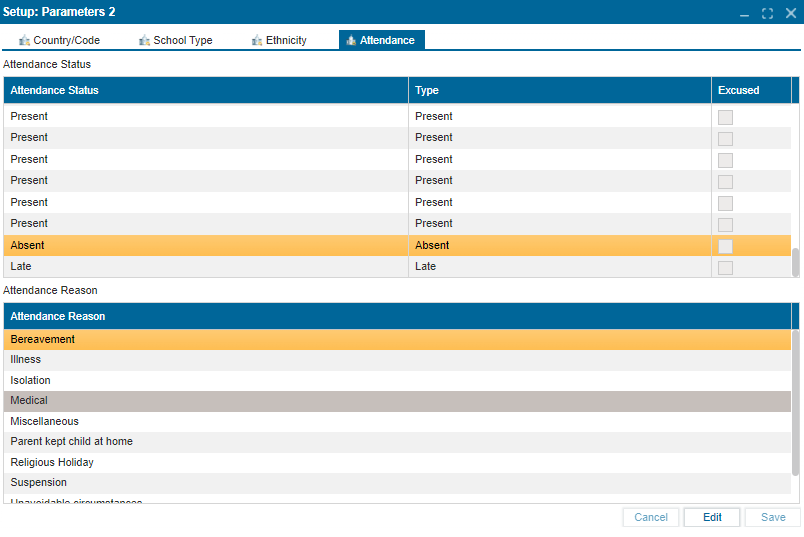The height and width of the screenshot is (537, 804).
Task: Click the Save button
Action: (772, 517)
